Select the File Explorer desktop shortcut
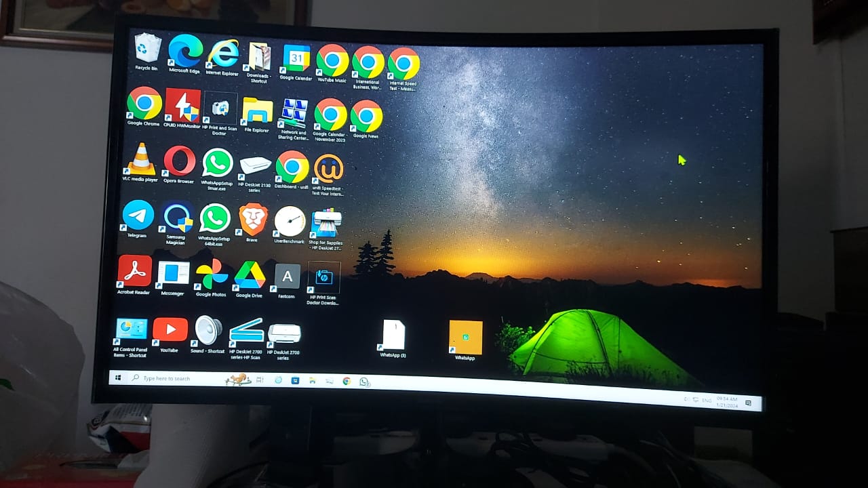Viewport: 868px width, 488px height. [x=257, y=114]
